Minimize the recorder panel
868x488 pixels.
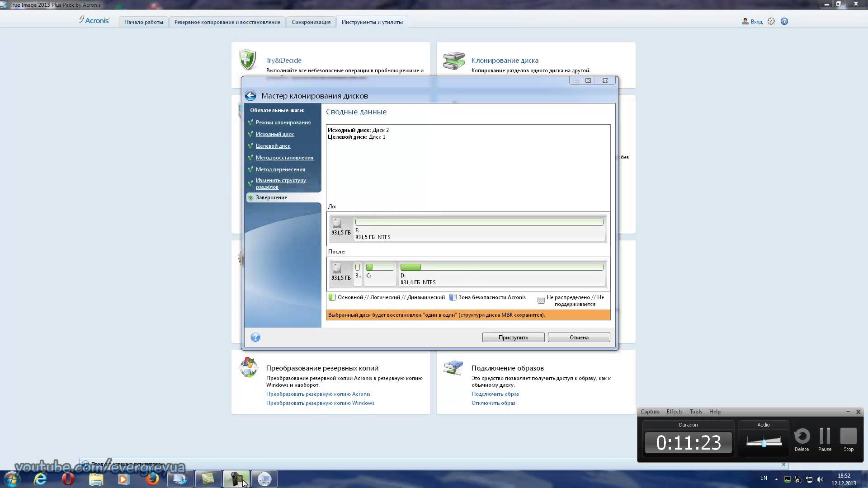[848, 412]
